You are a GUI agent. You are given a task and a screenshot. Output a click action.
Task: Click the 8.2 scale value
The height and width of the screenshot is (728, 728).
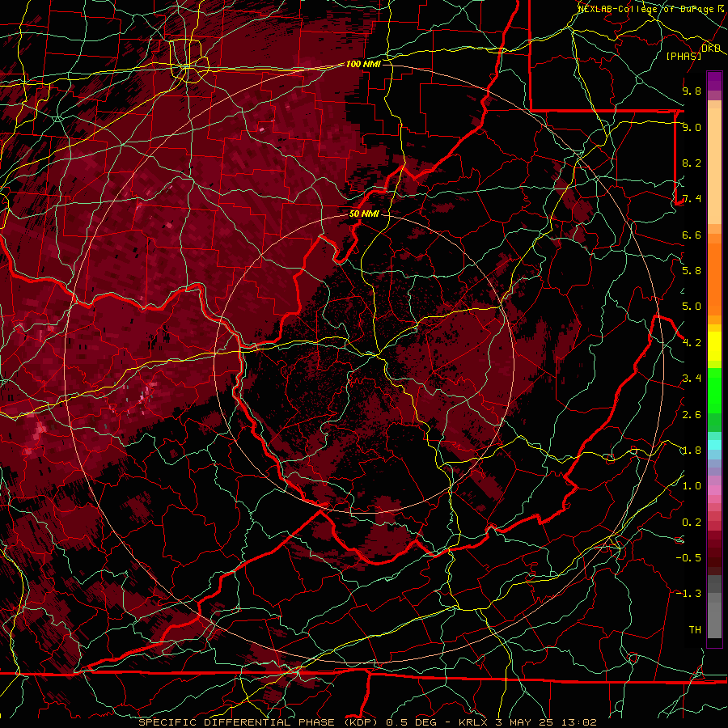692,163
